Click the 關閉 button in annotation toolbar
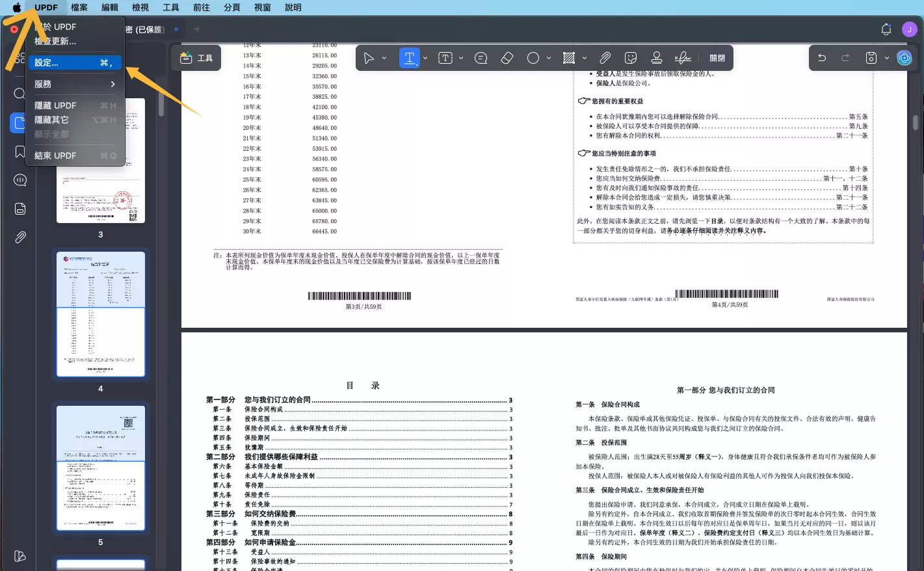This screenshot has height=571, width=924. (x=717, y=58)
